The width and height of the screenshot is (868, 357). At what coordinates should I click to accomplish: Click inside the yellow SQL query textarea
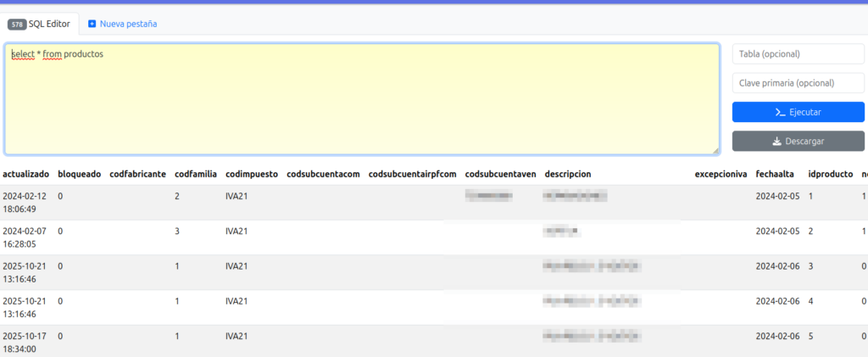click(x=361, y=102)
